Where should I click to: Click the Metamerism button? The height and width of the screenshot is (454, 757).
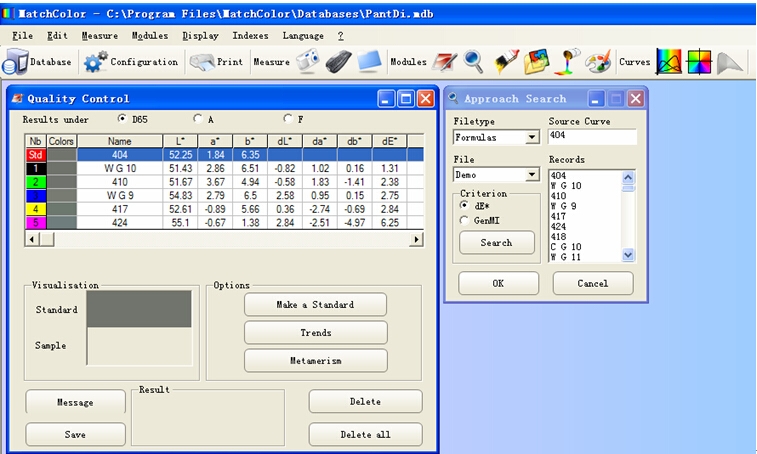click(x=315, y=361)
